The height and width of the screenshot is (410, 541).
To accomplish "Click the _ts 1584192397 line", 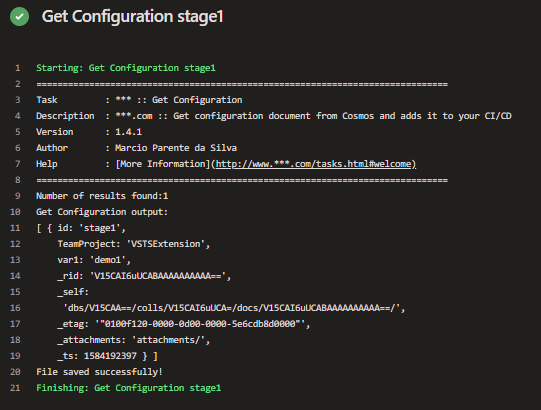I will coord(108,356).
